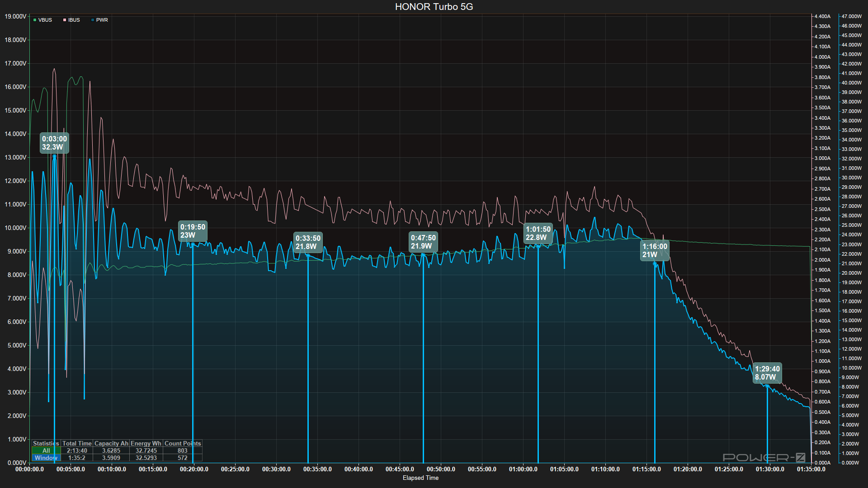Click the 2:13:40 total time cell
Screen dimensions: 868x488
(77, 450)
